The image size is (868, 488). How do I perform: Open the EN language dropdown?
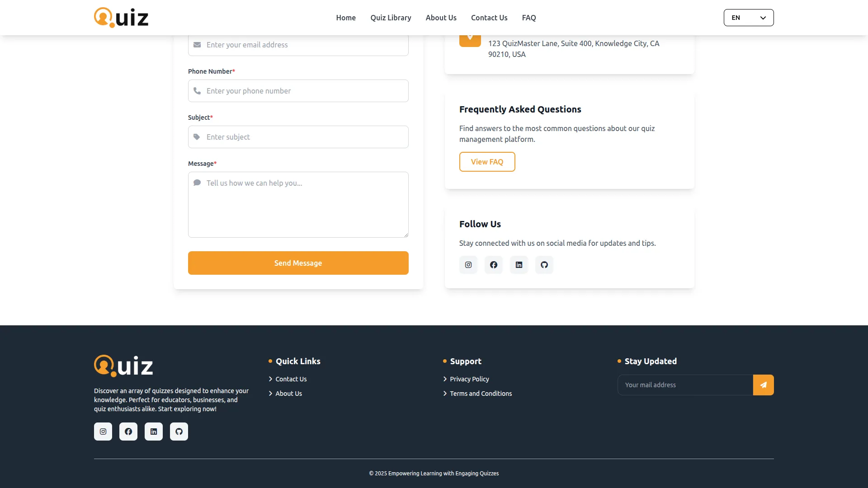click(x=748, y=18)
